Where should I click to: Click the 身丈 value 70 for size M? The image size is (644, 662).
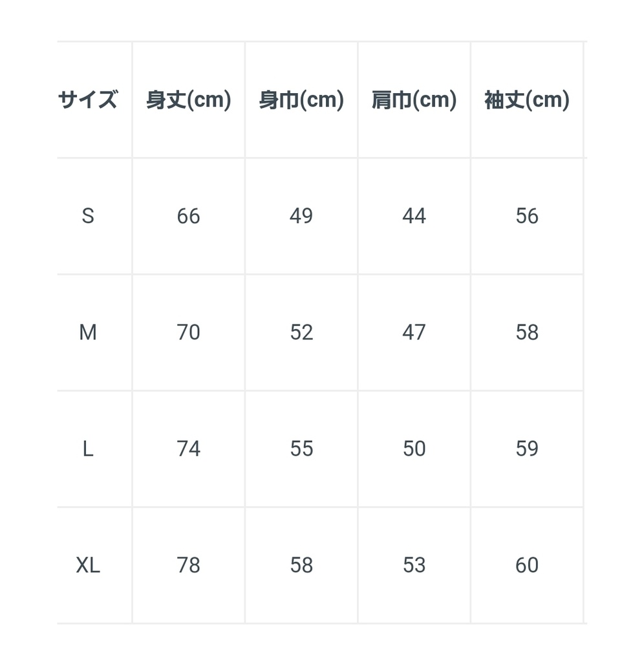188,332
